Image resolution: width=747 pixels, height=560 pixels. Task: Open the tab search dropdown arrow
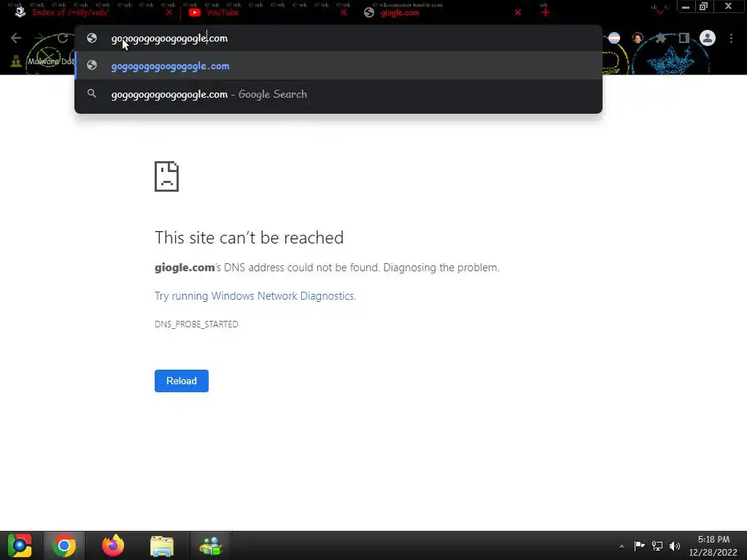pyautogui.click(x=659, y=12)
